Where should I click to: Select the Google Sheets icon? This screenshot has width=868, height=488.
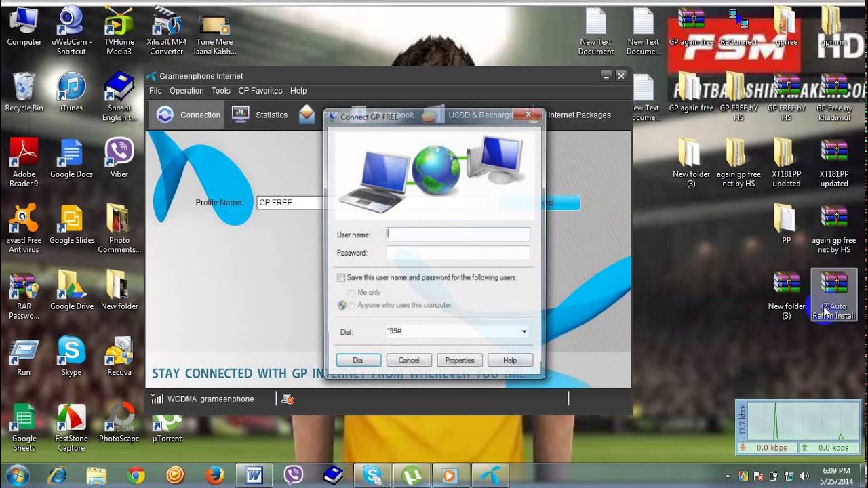coord(24,428)
